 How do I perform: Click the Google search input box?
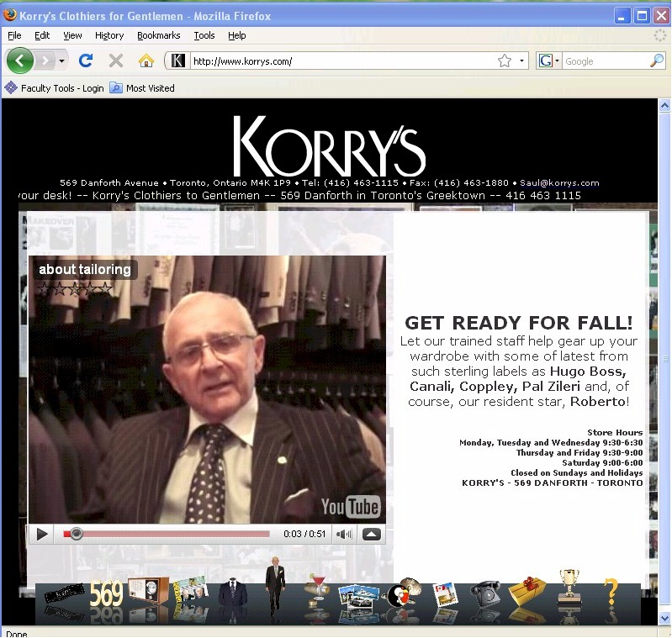click(x=606, y=61)
